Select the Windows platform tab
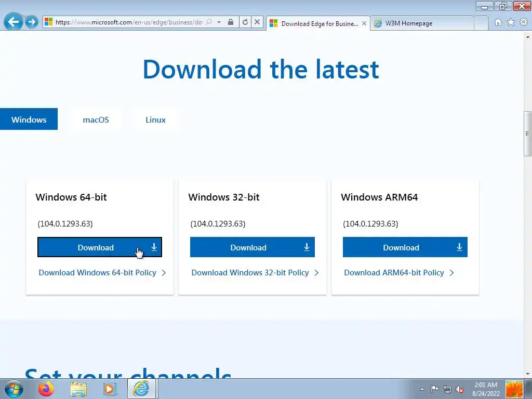The height and width of the screenshot is (399, 532). tap(29, 119)
